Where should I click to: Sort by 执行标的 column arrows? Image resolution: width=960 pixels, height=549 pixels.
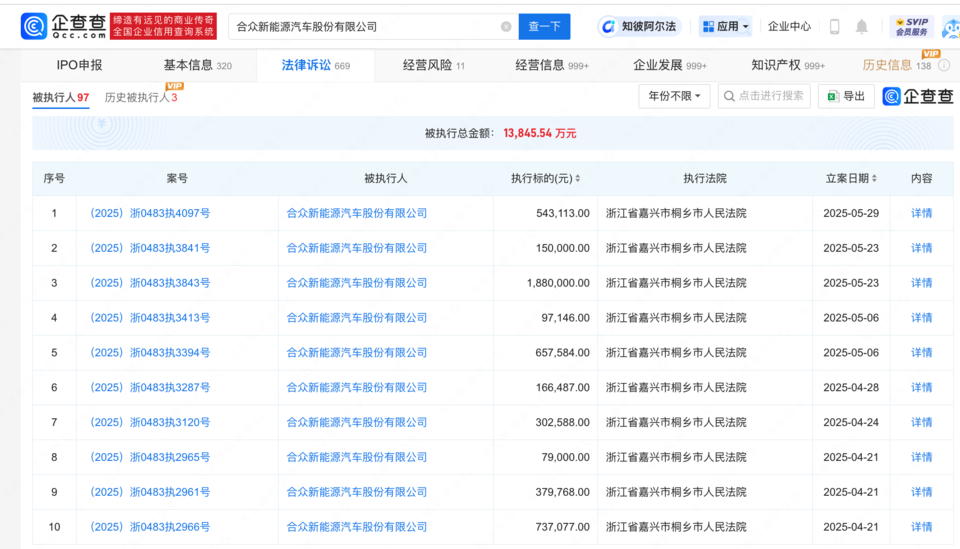[577, 179]
